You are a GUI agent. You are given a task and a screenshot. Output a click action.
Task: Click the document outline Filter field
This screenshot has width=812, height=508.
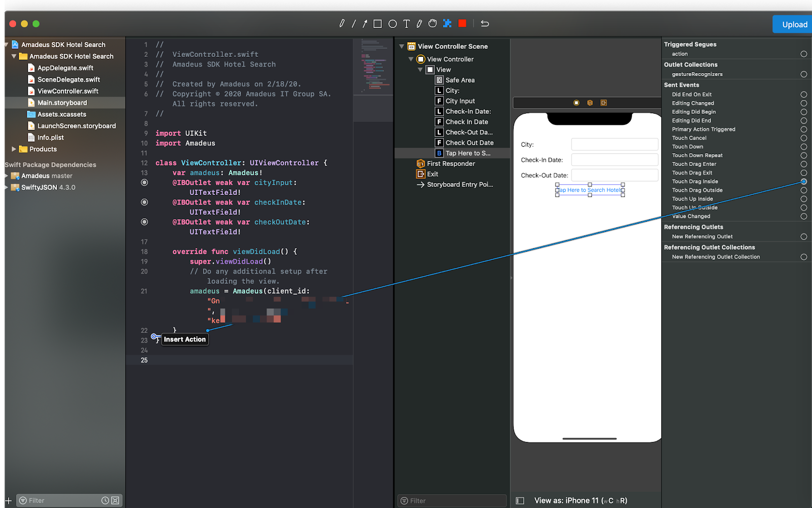point(452,501)
